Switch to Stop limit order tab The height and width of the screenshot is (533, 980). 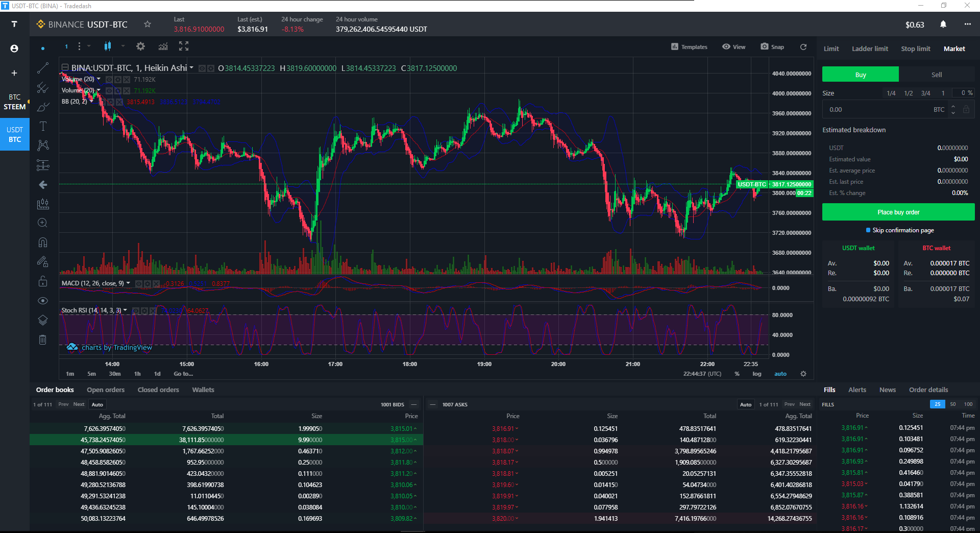916,49
